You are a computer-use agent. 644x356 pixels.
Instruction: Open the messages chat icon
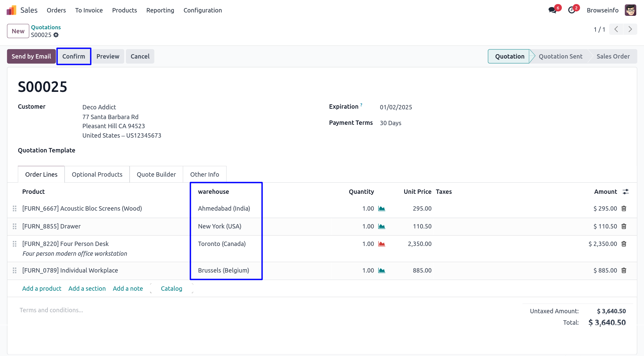pyautogui.click(x=552, y=10)
